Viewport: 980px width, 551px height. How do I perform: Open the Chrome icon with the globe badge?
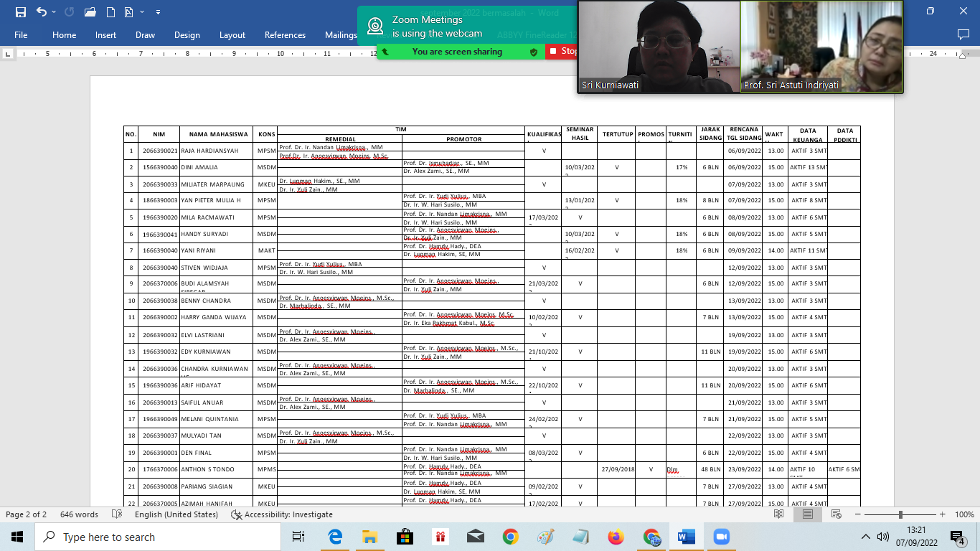pyautogui.click(x=651, y=537)
